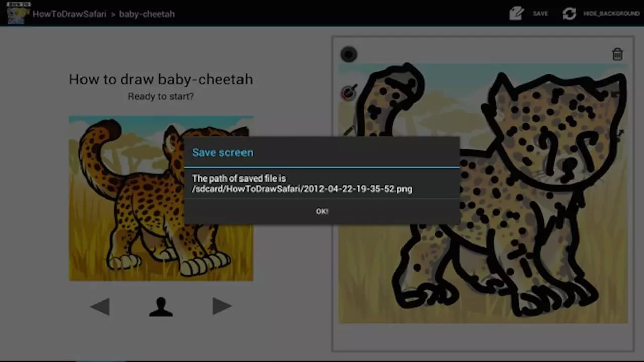Select the pencil tool on the canvas edge
Screen dimensions: 644x362
click(x=348, y=131)
